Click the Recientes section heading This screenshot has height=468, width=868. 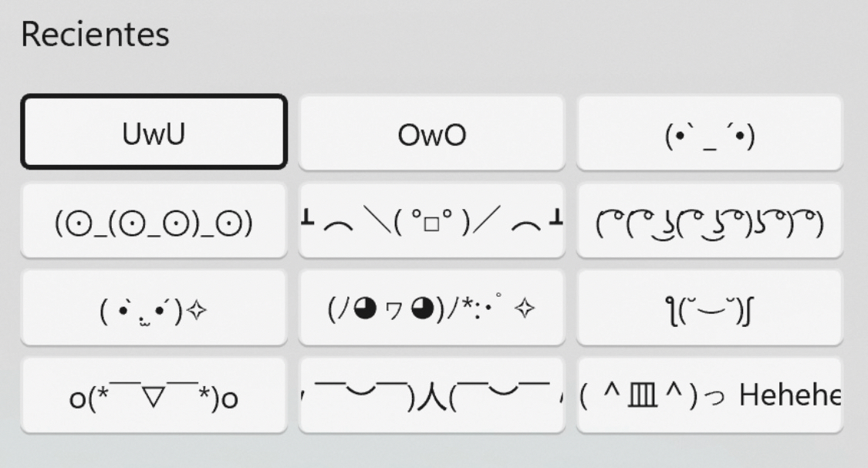(95, 35)
